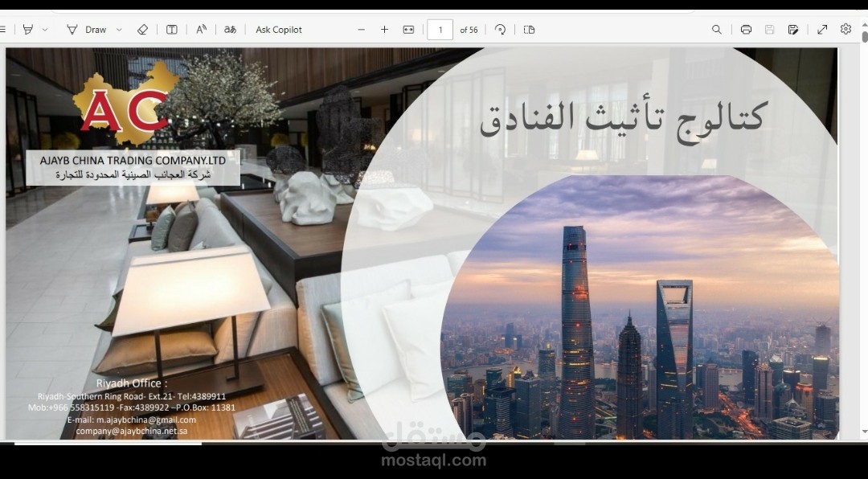Click the greyed-out Save icon

[x=769, y=30]
